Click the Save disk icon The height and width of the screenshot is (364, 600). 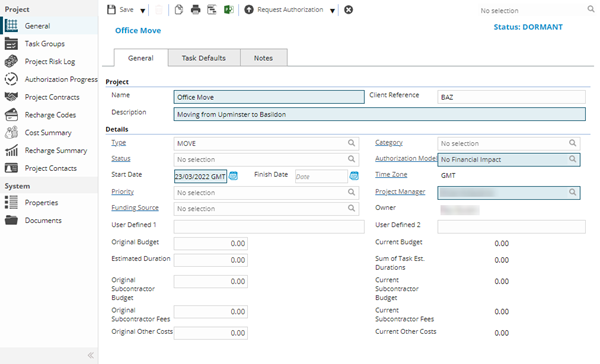[111, 10]
